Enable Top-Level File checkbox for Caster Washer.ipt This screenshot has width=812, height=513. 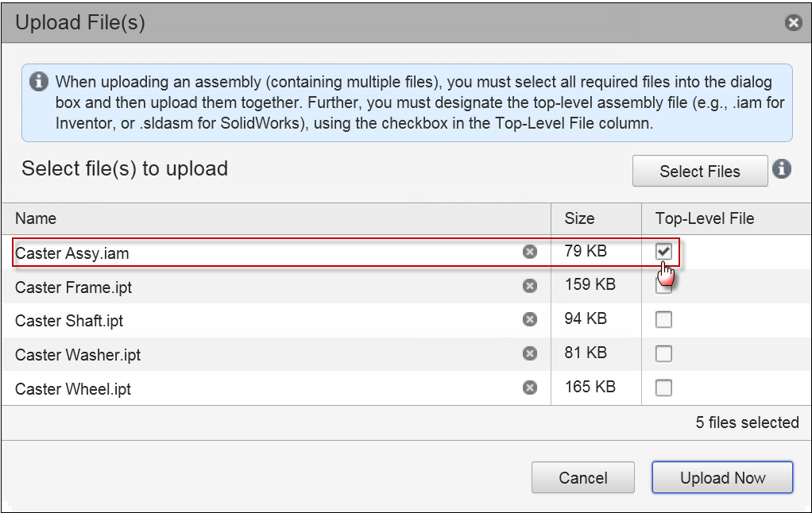coord(663,353)
